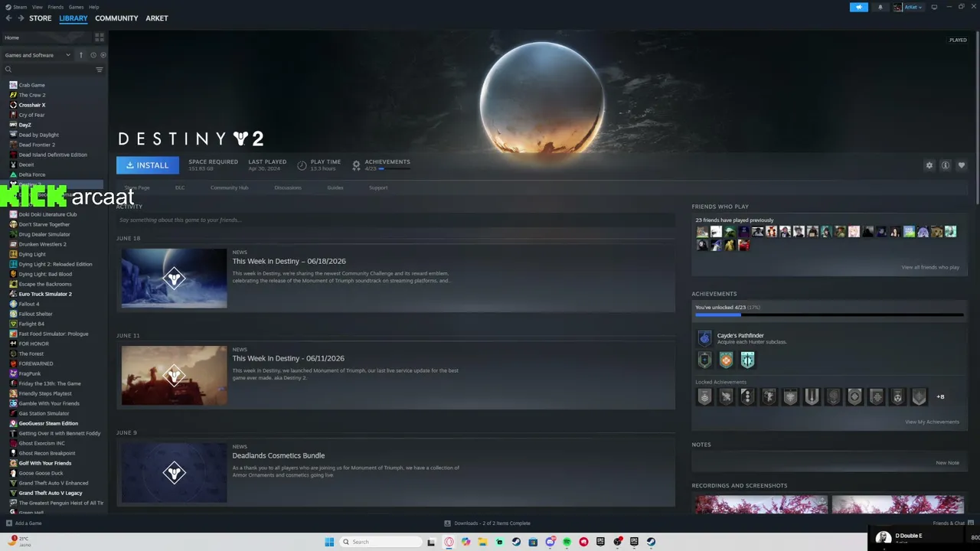Create a New Note
Screen dimensions: 980x551
click(947, 463)
